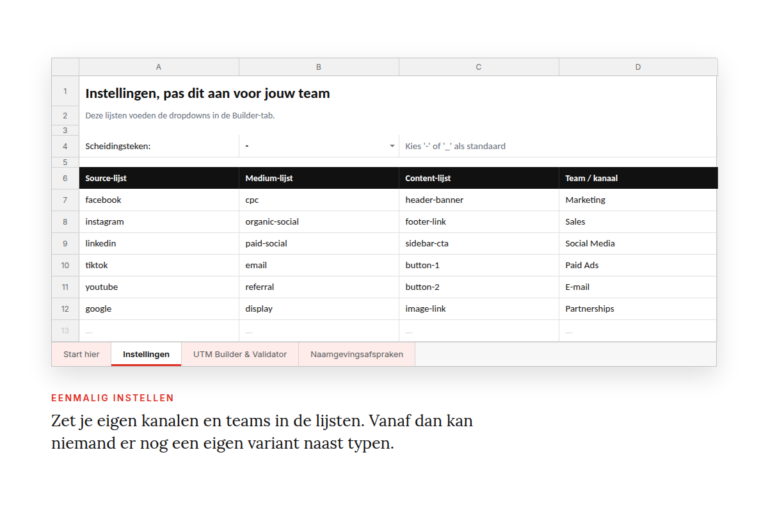Click the 'EENMALIG INSTELLEN' red heading
The width and height of the screenshot is (768, 512).
coord(113,398)
